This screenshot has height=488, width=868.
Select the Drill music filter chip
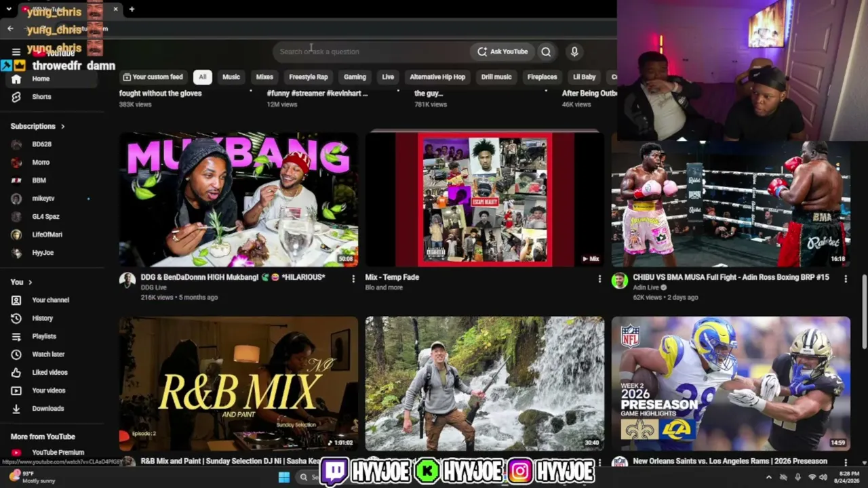point(496,77)
